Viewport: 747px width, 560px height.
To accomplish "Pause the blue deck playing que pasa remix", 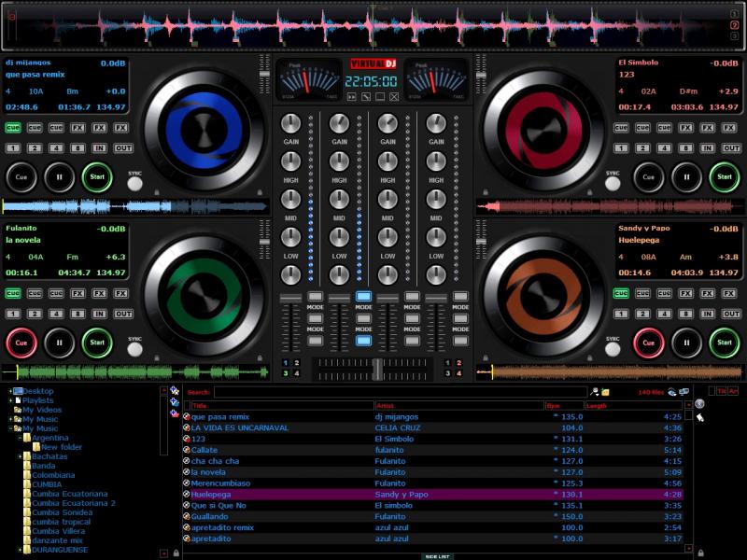I will 59,177.
